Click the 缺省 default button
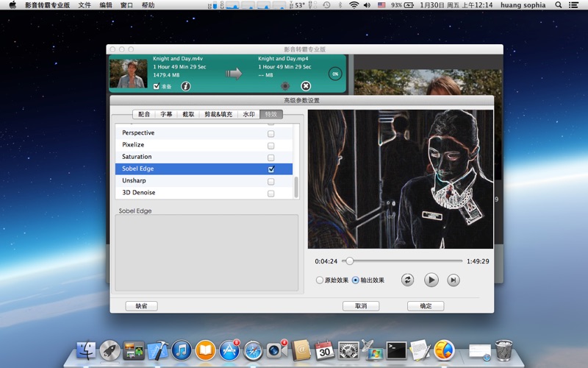588x368 pixels. (141, 306)
